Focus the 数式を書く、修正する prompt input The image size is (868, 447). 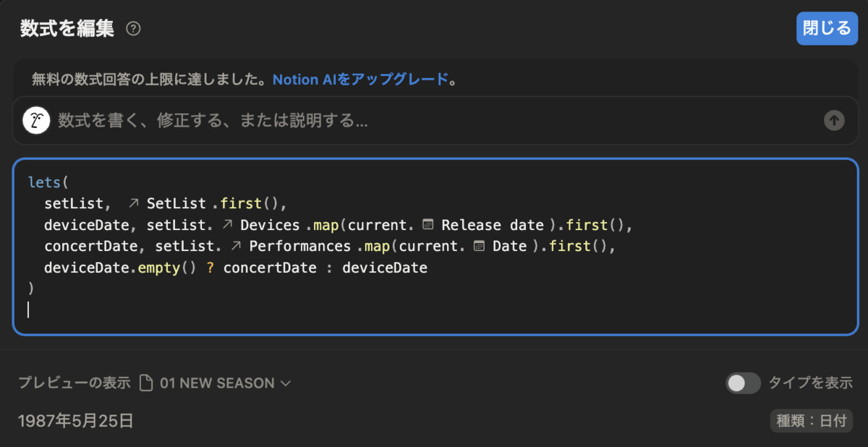pos(434,120)
